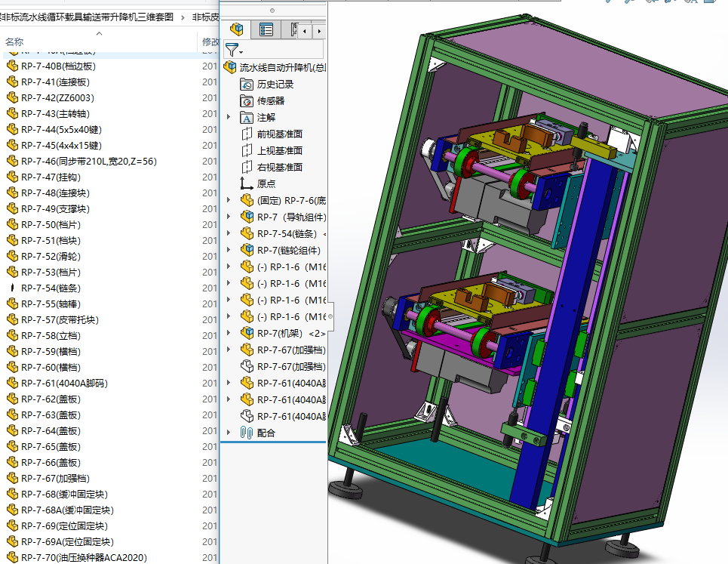The height and width of the screenshot is (564, 728).
Task: Click part icon of RP-7-61(4040A脚码) file
Action: pyautogui.click(x=12, y=383)
